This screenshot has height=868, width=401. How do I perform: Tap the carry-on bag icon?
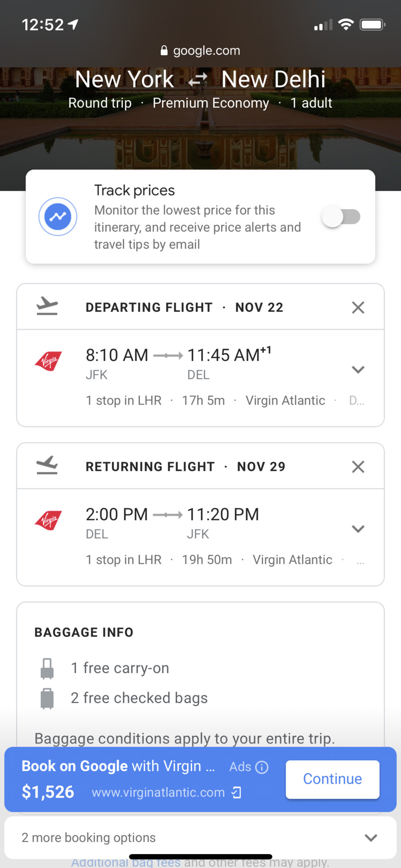pyautogui.click(x=47, y=668)
